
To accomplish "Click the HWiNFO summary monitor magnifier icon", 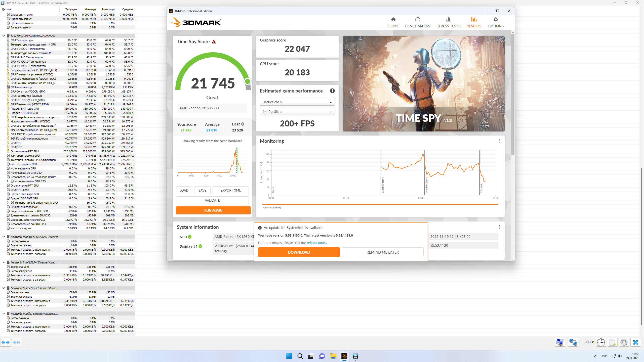I will (x=560, y=342).
